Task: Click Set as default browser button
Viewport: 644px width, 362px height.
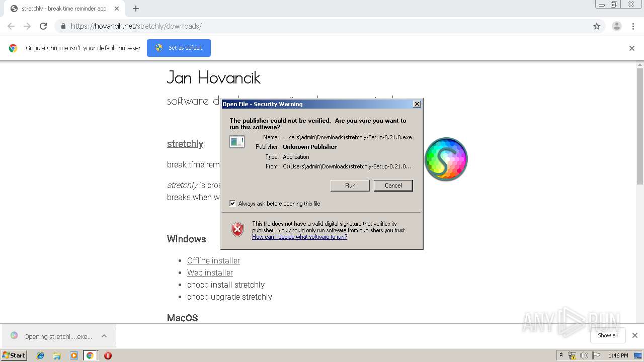Action: (x=179, y=48)
